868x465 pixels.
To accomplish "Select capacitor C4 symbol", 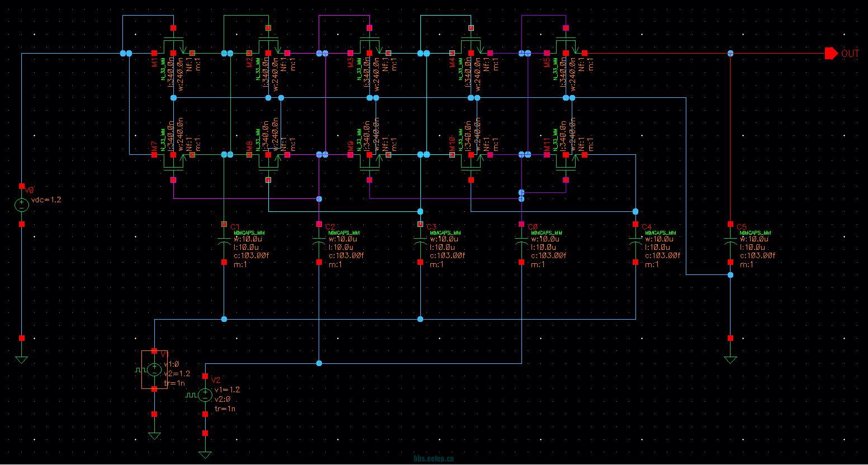I will [635, 243].
